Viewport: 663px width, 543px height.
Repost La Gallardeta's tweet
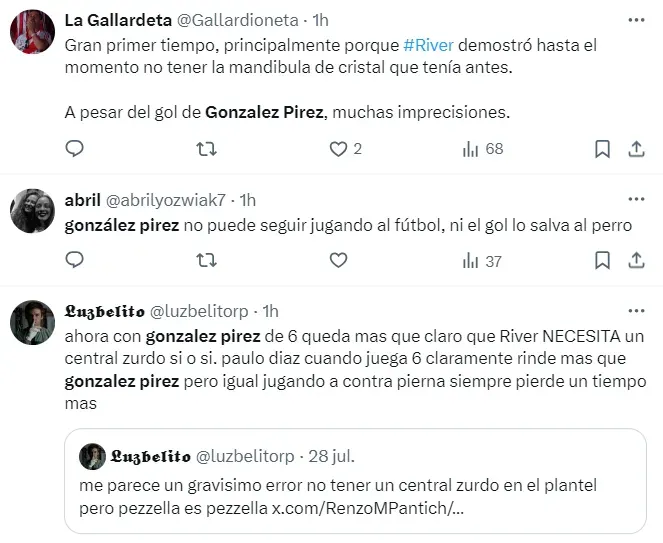click(x=206, y=149)
